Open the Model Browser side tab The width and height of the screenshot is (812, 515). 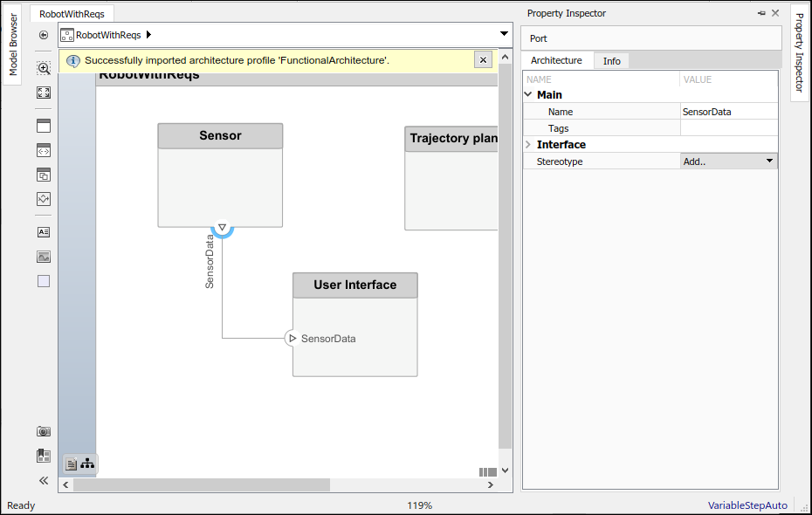(13, 45)
